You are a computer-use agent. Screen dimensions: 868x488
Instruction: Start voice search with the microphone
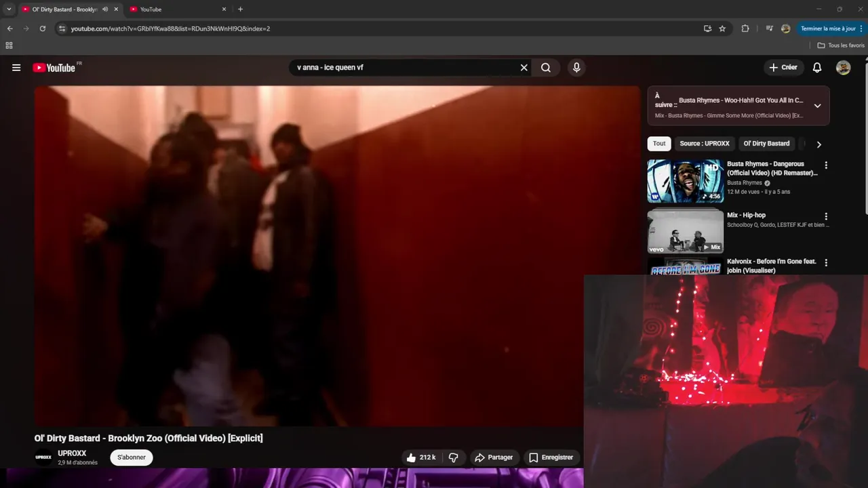[576, 68]
